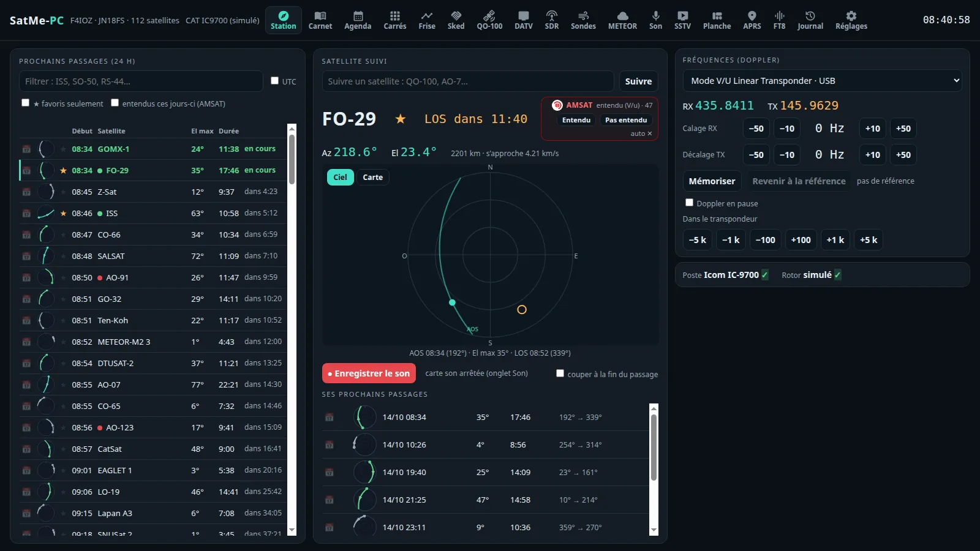Switch to the Carte view tab
The width and height of the screenshot is (980, 551).
point(372,178)
